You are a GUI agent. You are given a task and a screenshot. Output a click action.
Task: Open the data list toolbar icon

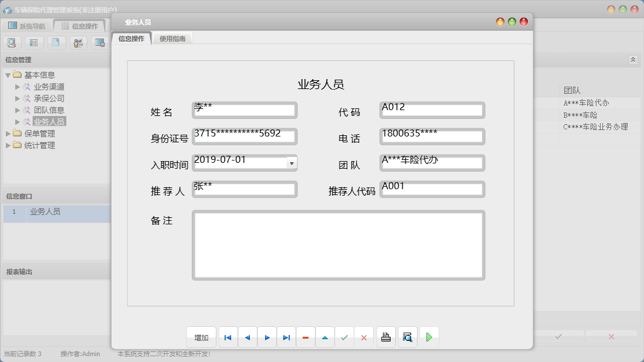coord(34,42)
